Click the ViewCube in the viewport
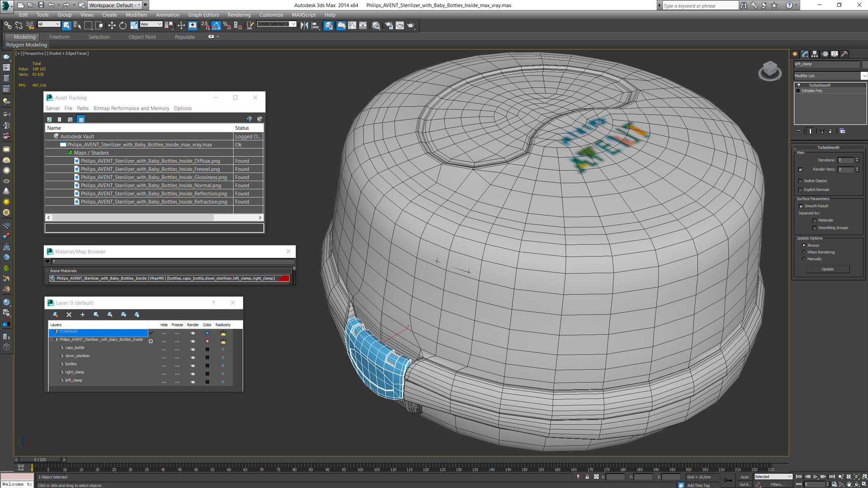Screen dimensions: 868x488 pyautogui.click(x=770, y=71)
